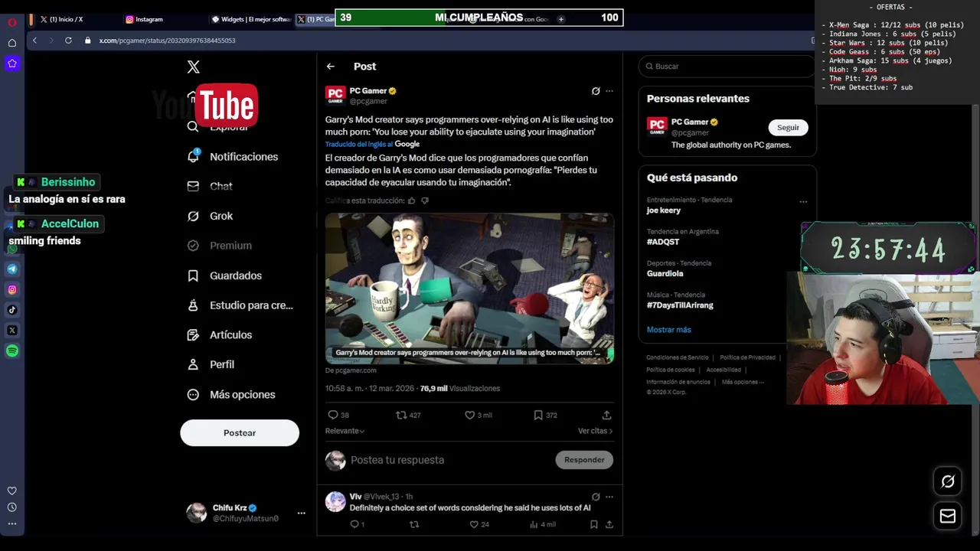Thumbs down the translation rating
Image resolution: width=980 pixels, height=551 pixels.
point(425,201)
